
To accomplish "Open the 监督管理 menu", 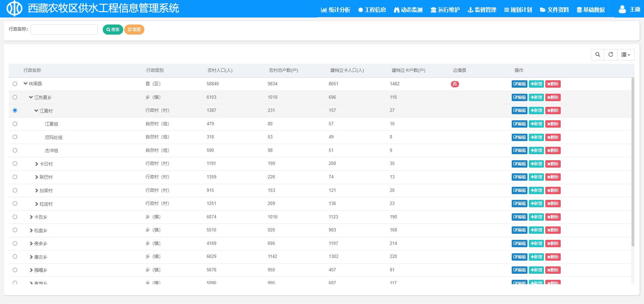I will coord(482,10).
